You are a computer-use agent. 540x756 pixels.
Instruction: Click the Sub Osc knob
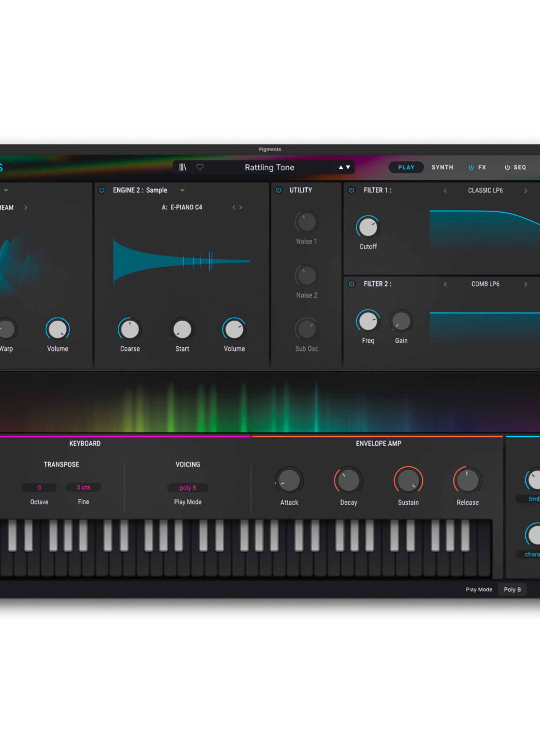click(x=307, y=329)
